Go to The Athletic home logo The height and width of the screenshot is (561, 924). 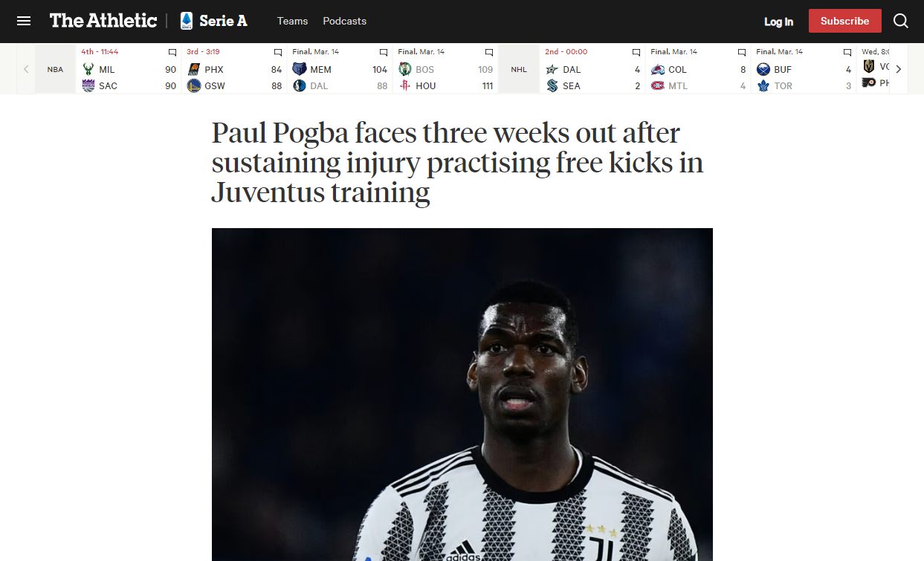103,21
